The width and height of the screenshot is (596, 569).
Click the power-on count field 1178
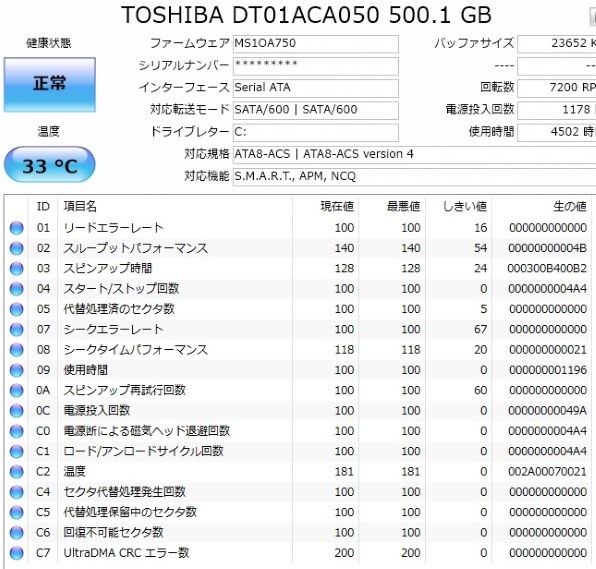click(557, 110)
